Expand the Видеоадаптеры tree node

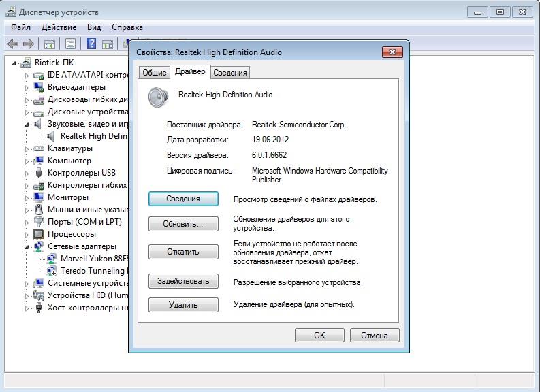[27, 87]
